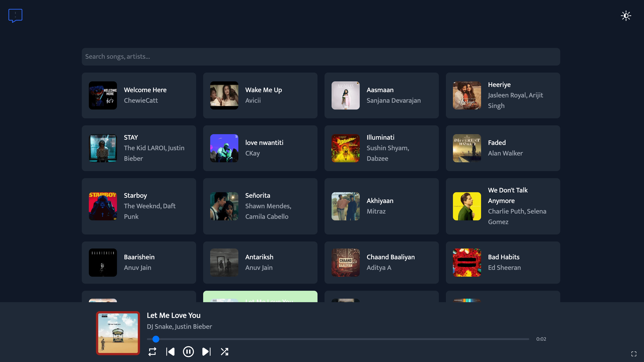Click Faded album artwork thumbnail
The image size is (644, 362).
(x=467, y=148)
